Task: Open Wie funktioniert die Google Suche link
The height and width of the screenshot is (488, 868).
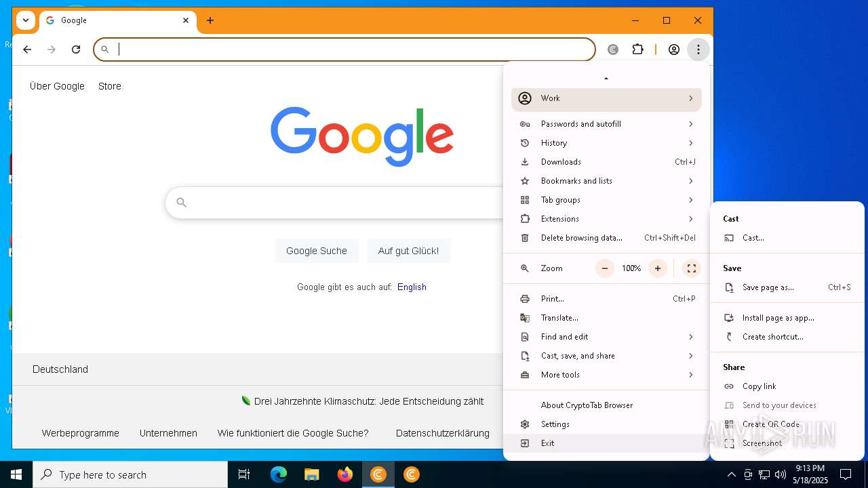Action: pyautogui.click(x=293, y=433)
